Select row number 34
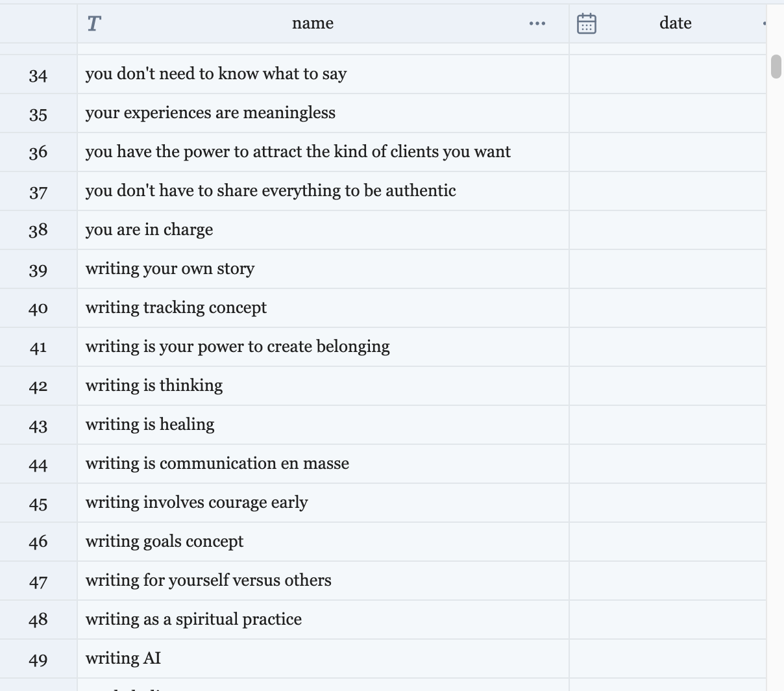Image resolution: width=784 pixels, height=691 pixels. coord(38,75)
